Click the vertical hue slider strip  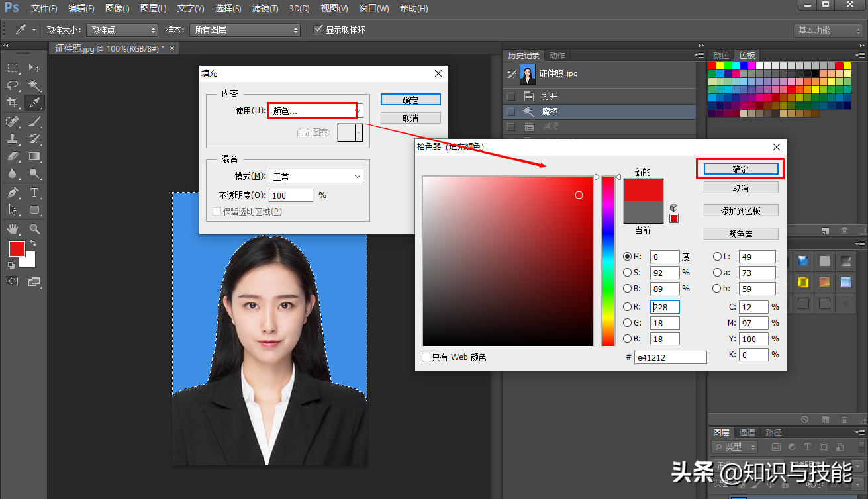(608, 261)
